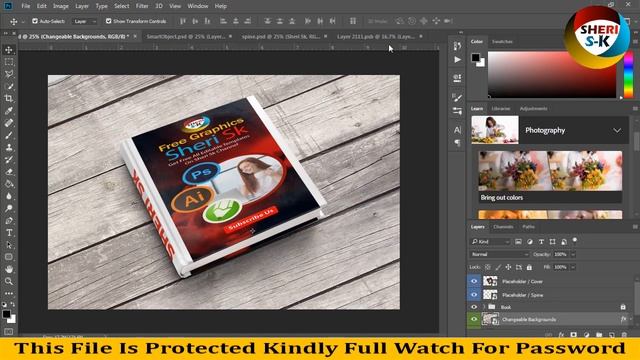Filter layers by pixel layers icon

click(x=518, y=242)
